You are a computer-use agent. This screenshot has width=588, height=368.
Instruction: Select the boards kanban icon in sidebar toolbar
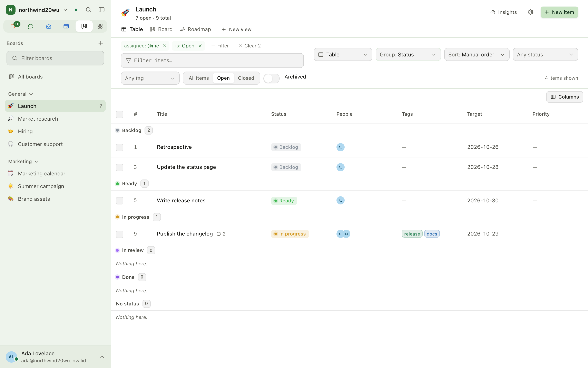point(84,26)
